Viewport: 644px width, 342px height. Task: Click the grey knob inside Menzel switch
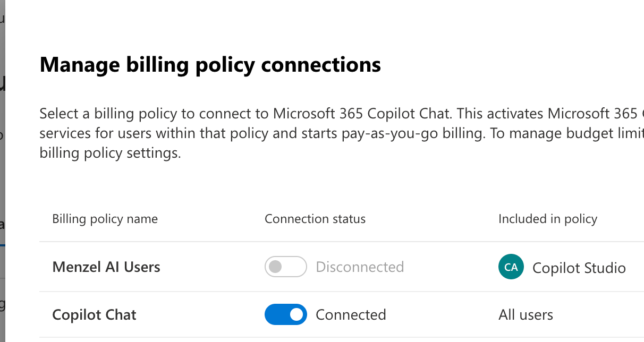pyautogui.click(x=275, y=267)
